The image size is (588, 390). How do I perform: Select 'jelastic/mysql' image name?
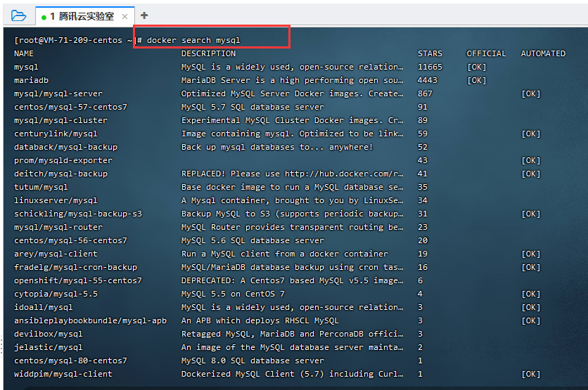coord(48,347)
